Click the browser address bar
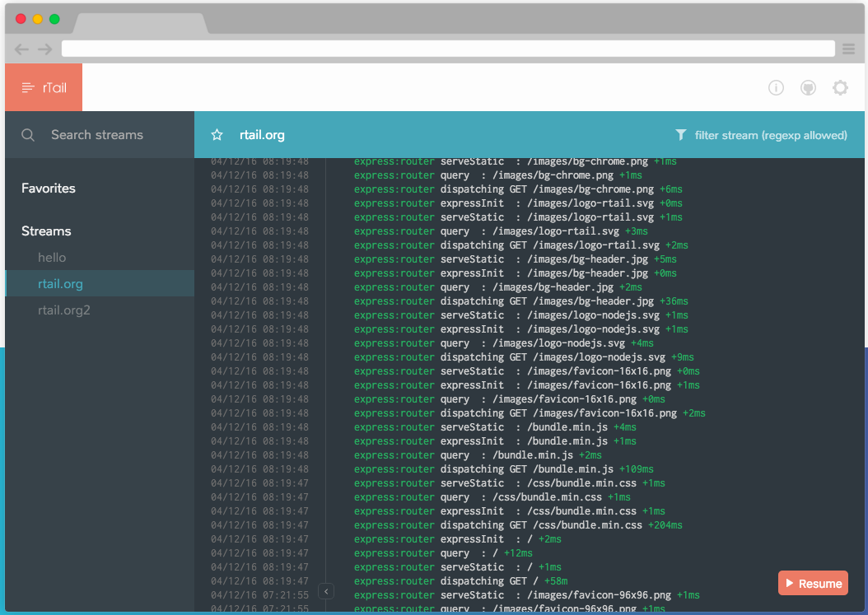The image size is (868, 615). 448,49
